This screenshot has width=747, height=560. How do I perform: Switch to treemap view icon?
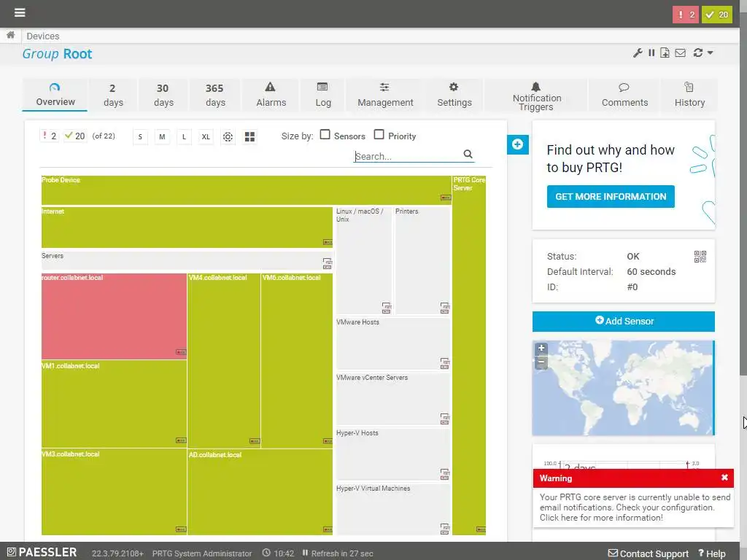click(249, 137)
